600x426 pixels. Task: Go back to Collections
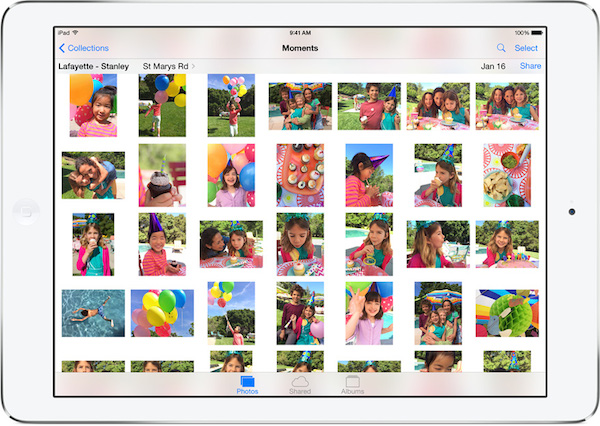coord(88,48)
